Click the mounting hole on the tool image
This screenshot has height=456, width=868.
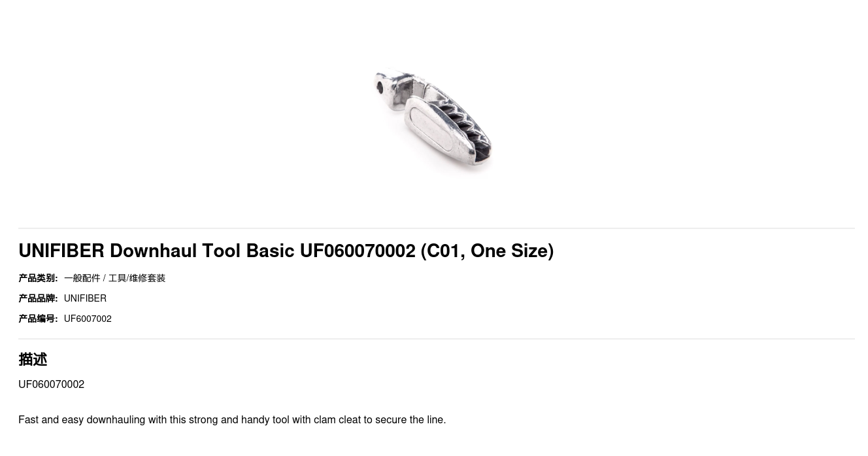(x=380, y=86)
